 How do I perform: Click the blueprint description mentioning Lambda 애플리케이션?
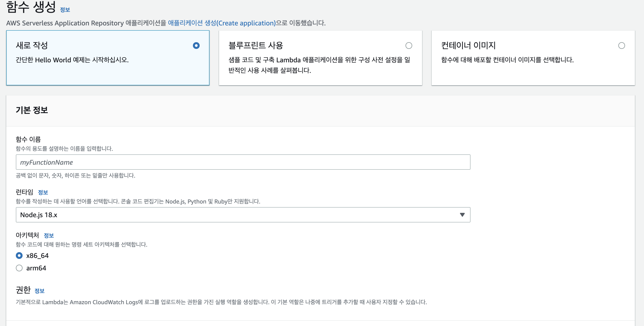(319, 65)
